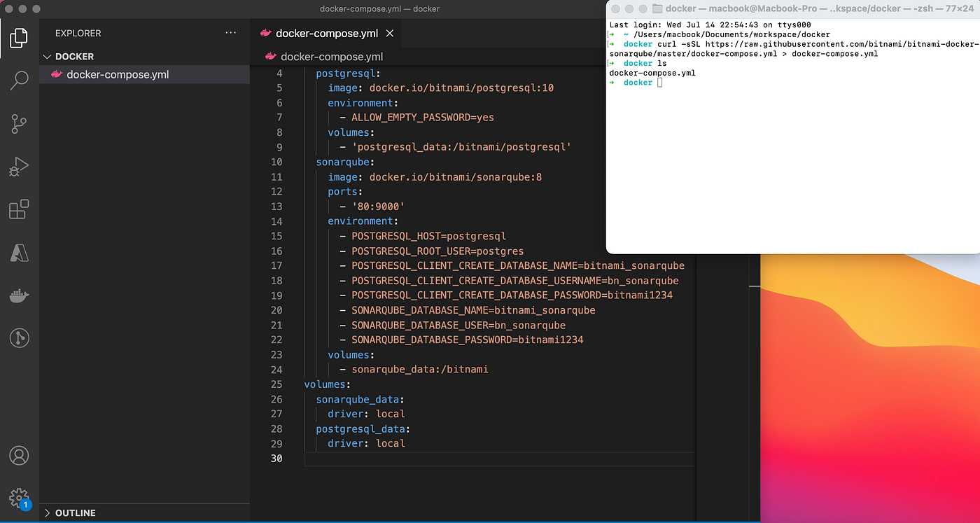Click the 'docker-compose.yml' ls output in Terminal
Viewport: 980px width, 523px height.
click(652, 73)
